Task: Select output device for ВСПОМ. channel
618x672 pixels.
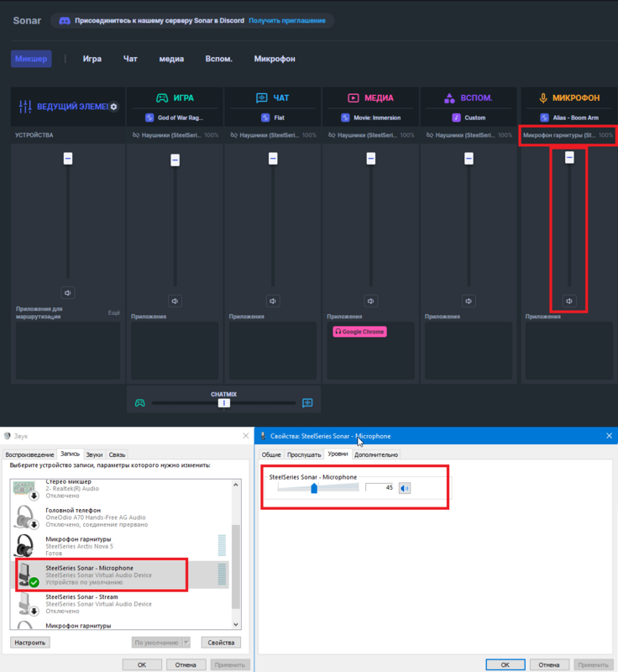Action: pyautogui.click(x=469, y=135)
